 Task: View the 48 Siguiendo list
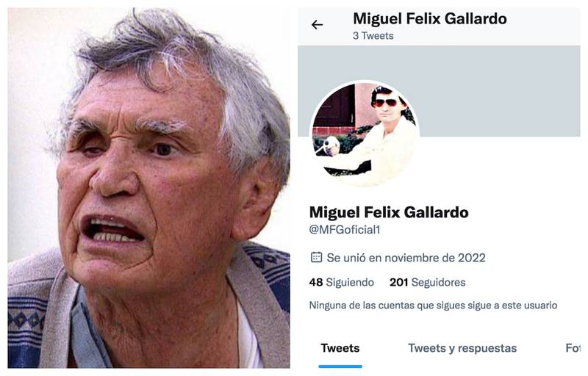[342, 283]
